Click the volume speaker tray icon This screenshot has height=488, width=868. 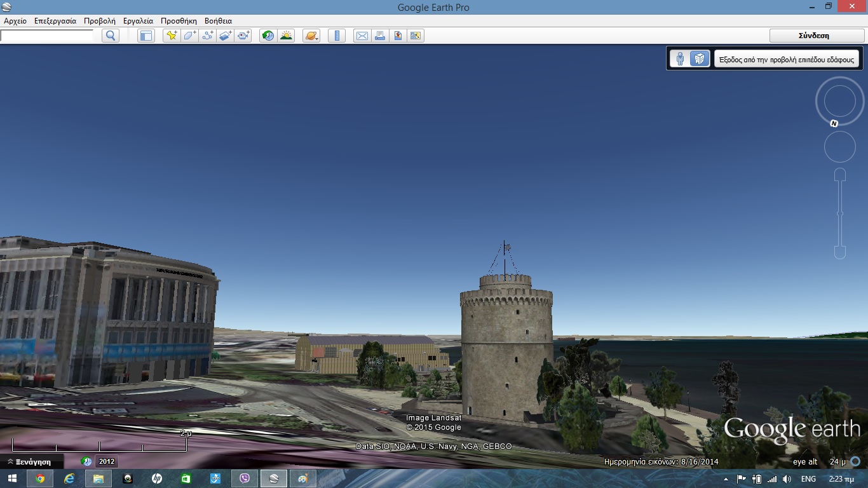pos(787,479)
